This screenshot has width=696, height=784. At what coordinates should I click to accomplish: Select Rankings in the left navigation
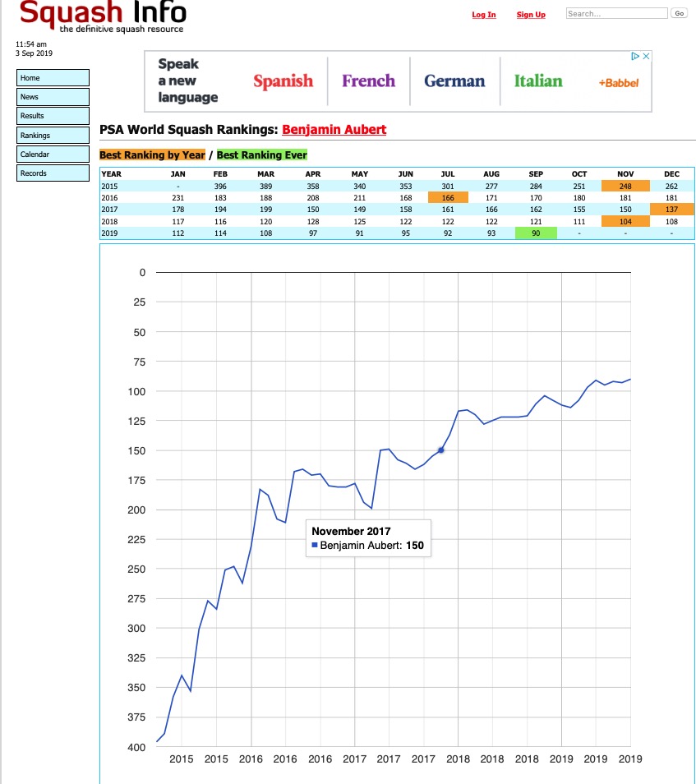pos(53,136)
